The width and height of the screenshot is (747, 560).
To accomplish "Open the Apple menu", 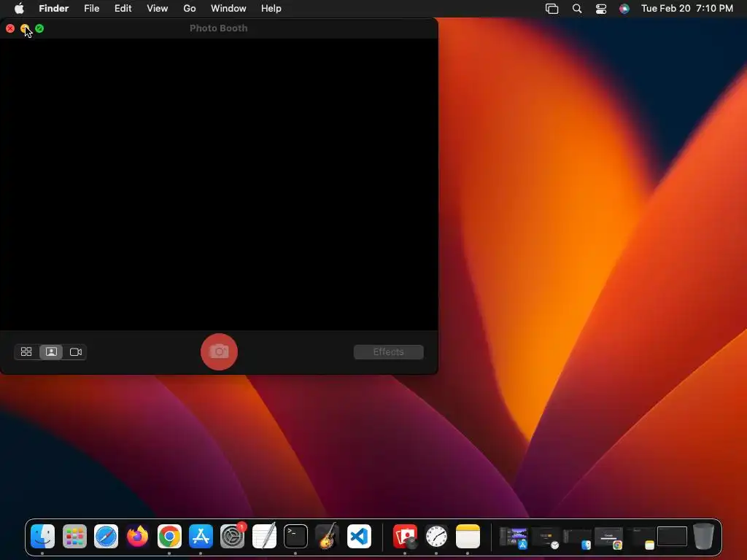I will [x=19, y=9].
